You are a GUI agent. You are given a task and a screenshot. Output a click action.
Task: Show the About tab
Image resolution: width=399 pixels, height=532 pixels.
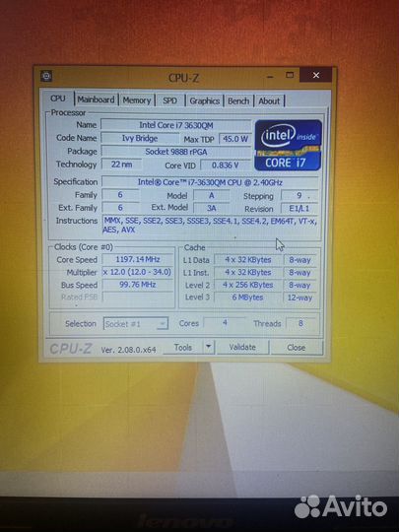(x=269, y=101)
